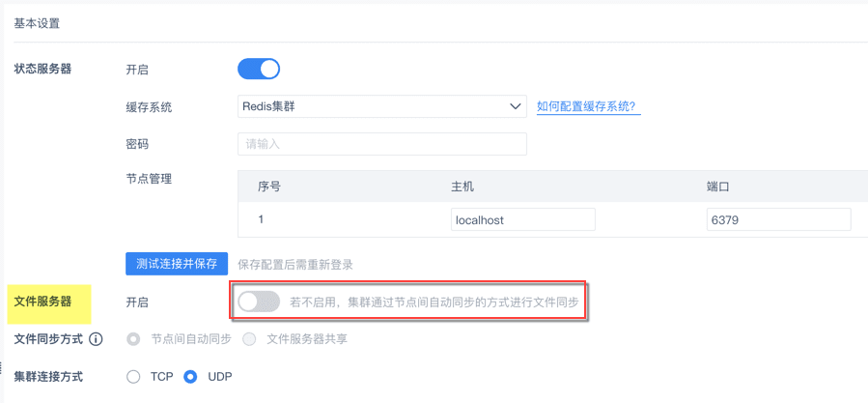Select the 节点间自动同步 radio option
This screenshot has height=403, width=868.
(133, 339)
